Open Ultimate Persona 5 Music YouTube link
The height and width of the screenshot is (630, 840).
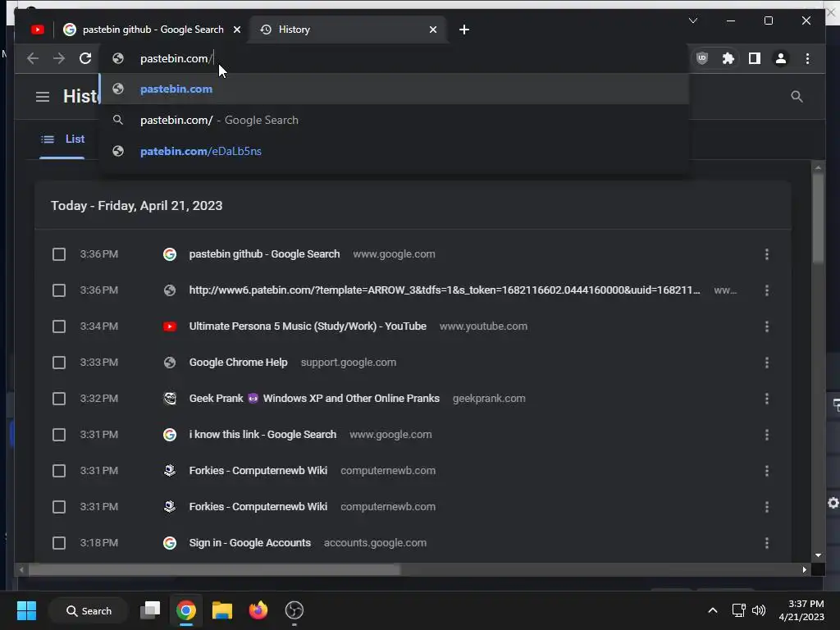click(x=308, y=326)
